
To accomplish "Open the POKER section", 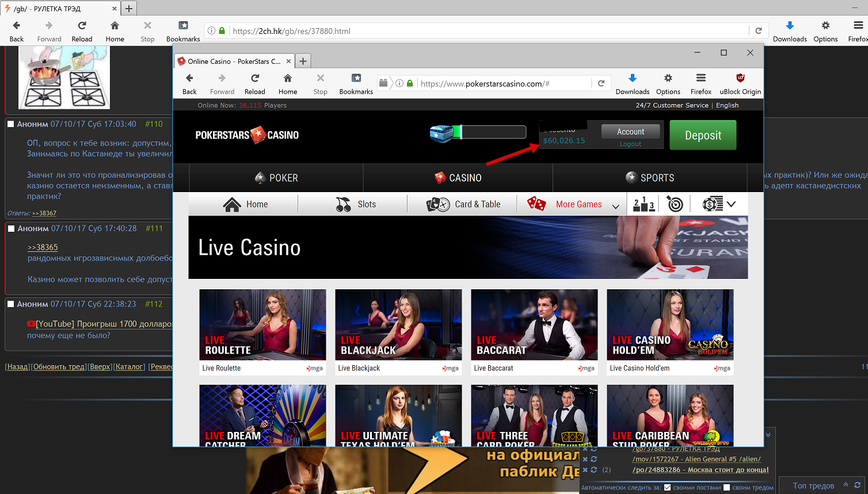I will (276, 178).
